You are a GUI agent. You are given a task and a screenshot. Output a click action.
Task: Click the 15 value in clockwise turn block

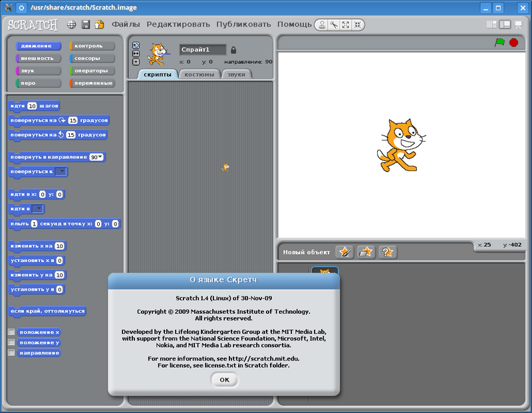coord(72,120)
